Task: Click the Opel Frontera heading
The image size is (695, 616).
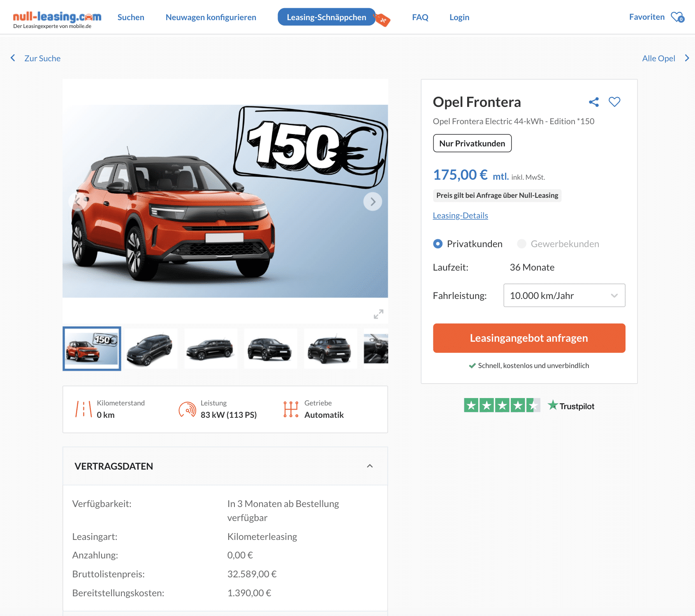Action: pyautogui.click(x=477, y=102)
